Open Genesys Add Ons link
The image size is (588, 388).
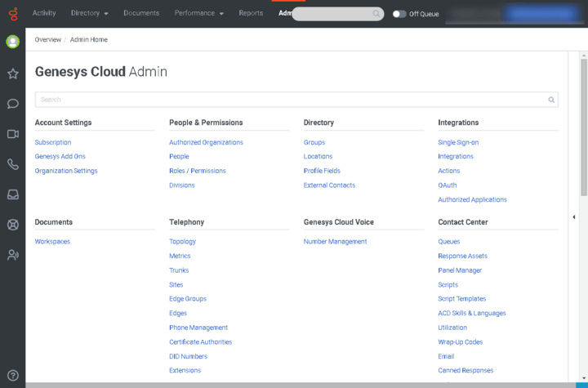pos(60,157)
